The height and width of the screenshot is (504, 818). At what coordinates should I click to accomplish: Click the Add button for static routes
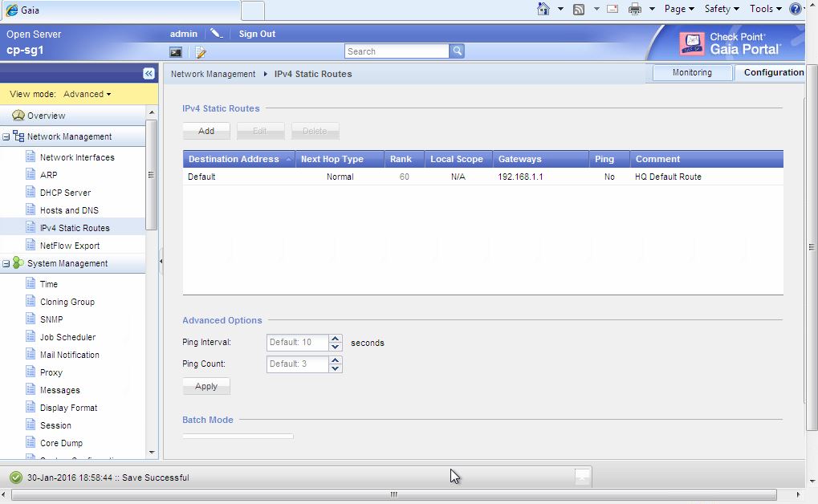pyautogui.click(x=206, y=130)
